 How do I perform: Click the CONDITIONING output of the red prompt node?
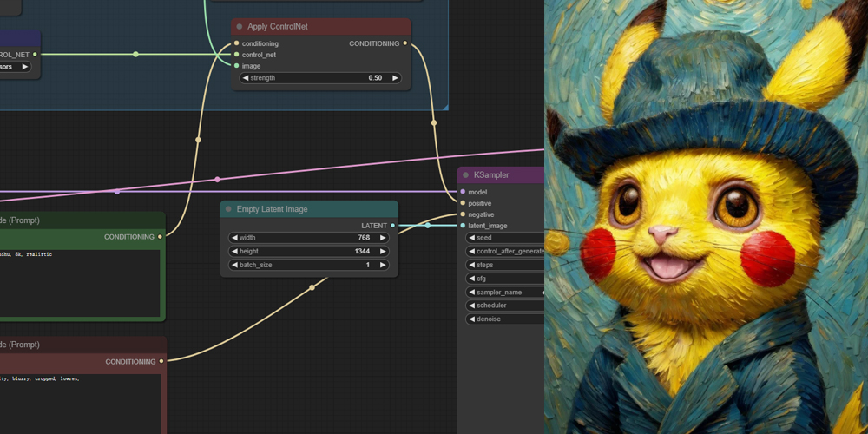click(x=161, y=361)
